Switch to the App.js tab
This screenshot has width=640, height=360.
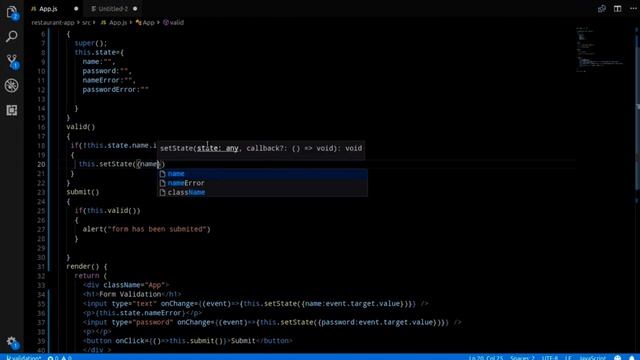pos(48,9)
